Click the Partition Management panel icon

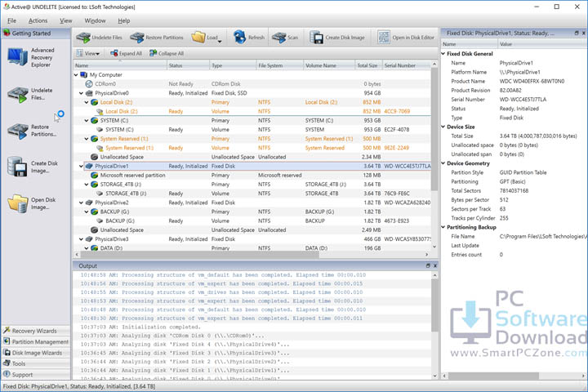point(7,341)
